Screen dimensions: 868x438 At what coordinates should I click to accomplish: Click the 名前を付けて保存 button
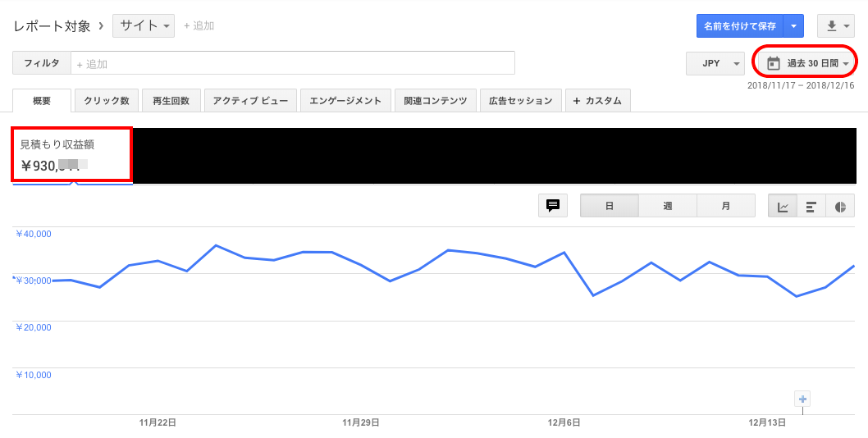pos(740,26)
